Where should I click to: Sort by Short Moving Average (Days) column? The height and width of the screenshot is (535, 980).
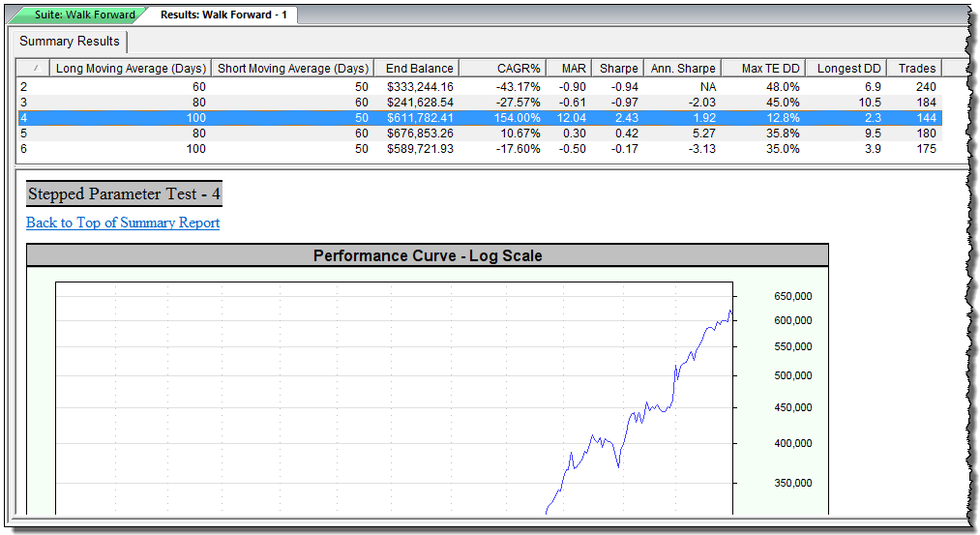(293, 69)
